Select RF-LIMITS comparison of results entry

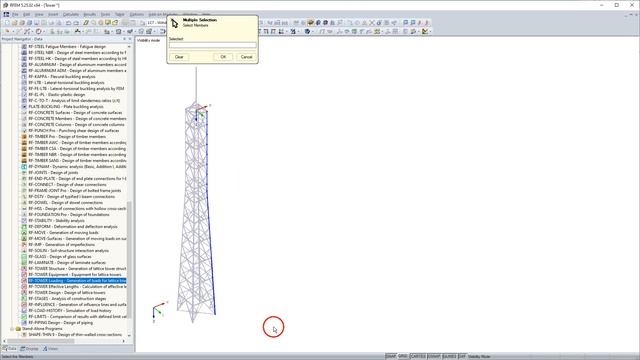point(77,317)
